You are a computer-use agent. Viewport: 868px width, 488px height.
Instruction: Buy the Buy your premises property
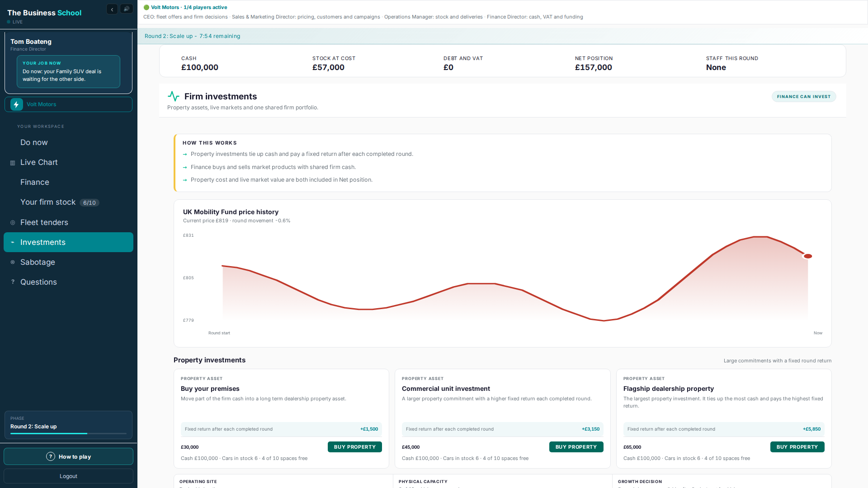tap(355, 447)
